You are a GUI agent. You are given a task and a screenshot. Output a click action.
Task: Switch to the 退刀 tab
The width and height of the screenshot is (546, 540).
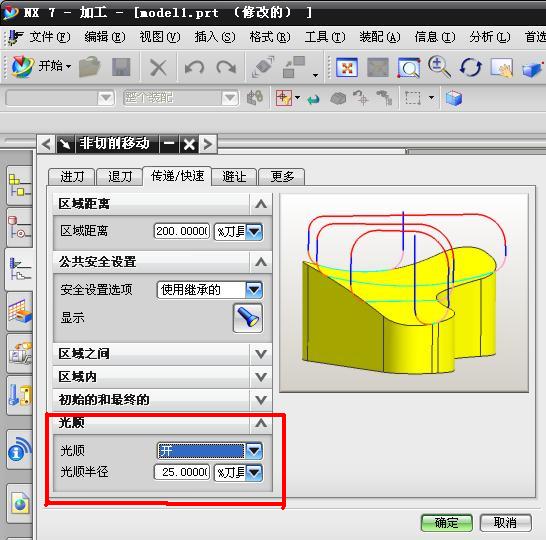(119, 177)
